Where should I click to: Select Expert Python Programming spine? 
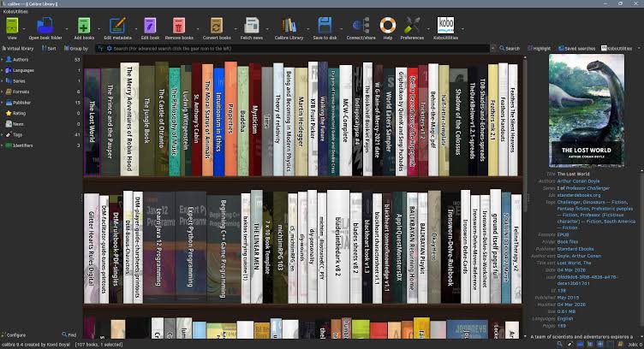click(x=191, y=247)
